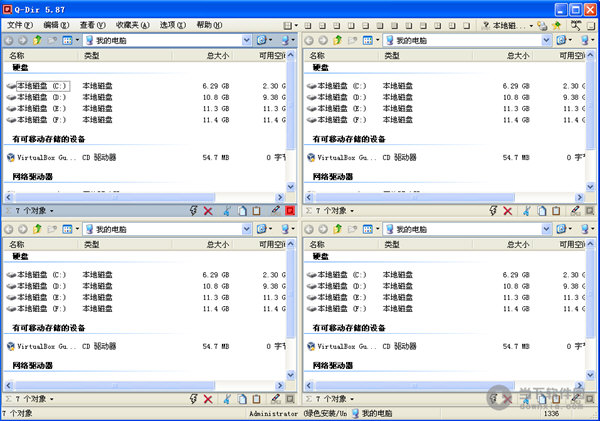Screen dimensions: 600x421
Task: Click the paste clipboard icon in the top-left pane
Action: [x=256, y=211]
